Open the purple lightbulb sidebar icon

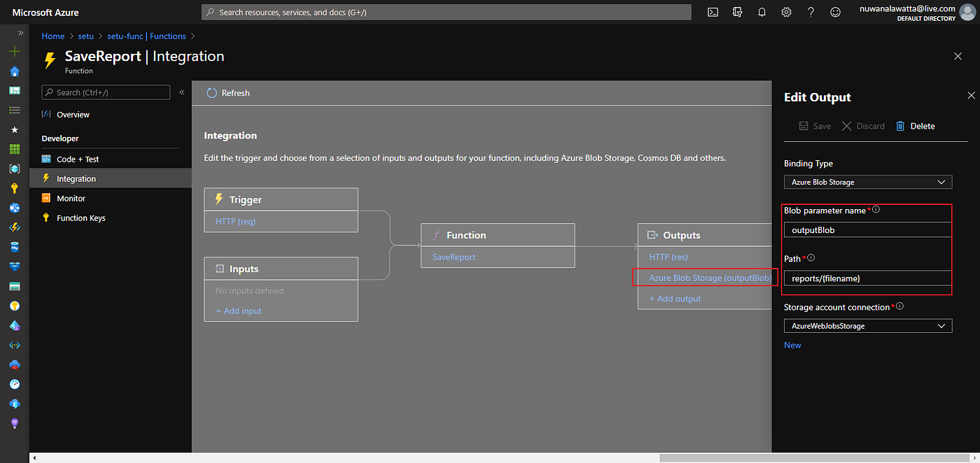[15, 423]
